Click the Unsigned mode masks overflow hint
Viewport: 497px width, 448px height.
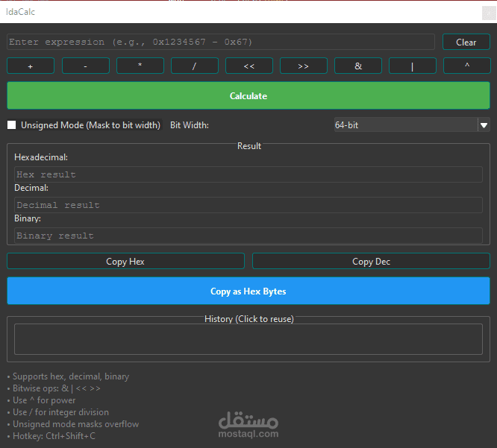pyautogui.click(x=73, y=424)
